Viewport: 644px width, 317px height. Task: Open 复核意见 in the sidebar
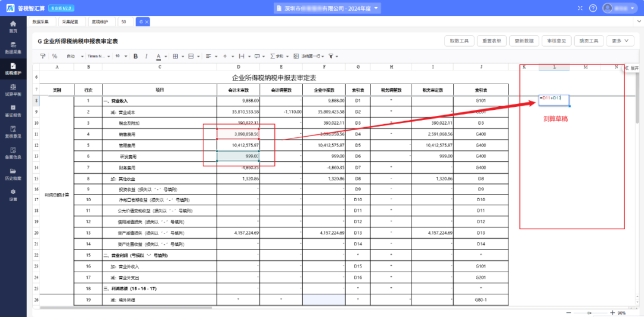coord(13,132)
